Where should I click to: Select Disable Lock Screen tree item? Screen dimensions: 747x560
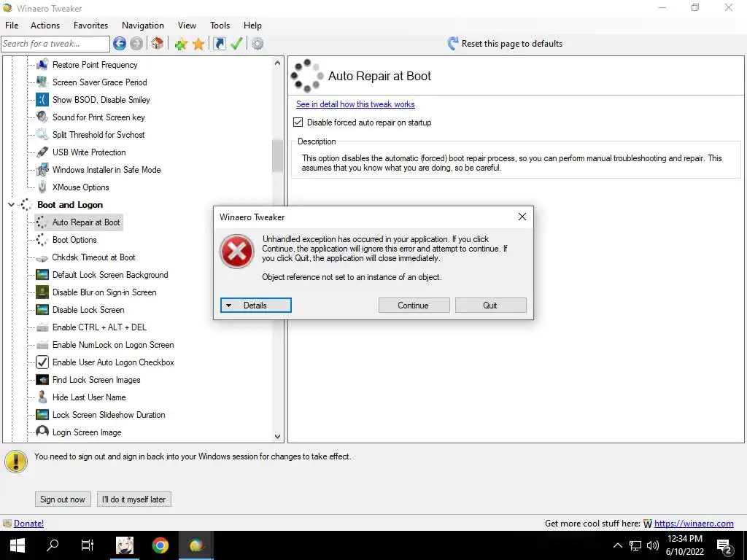point(88,309)
